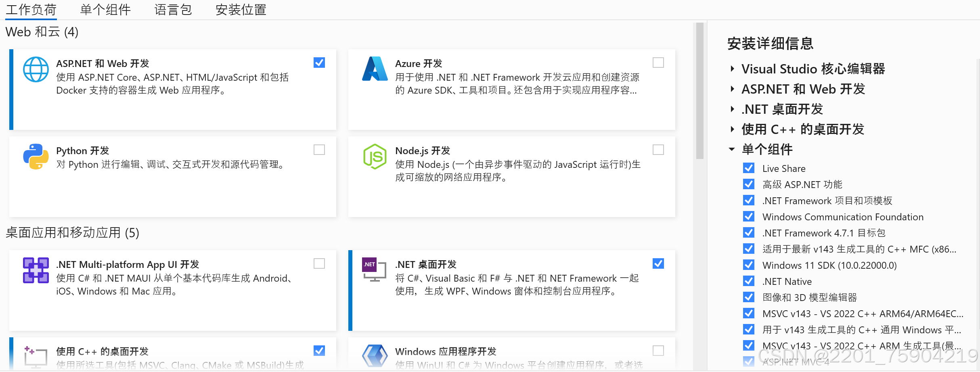
Task: Check the Python 开发 workload
Action: point(319,150)
